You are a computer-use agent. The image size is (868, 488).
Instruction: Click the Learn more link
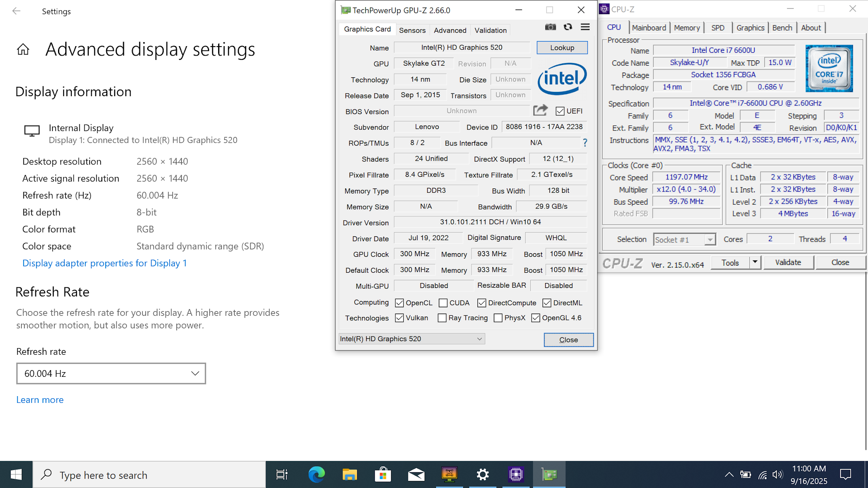pyautogui.click(x=40, y=400)
